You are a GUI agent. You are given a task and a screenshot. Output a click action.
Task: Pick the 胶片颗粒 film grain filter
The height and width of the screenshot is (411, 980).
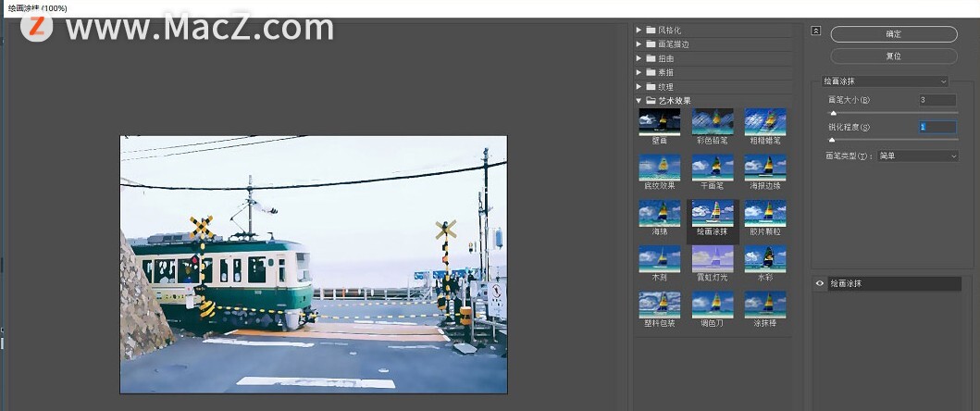click(x=765, y=213)
